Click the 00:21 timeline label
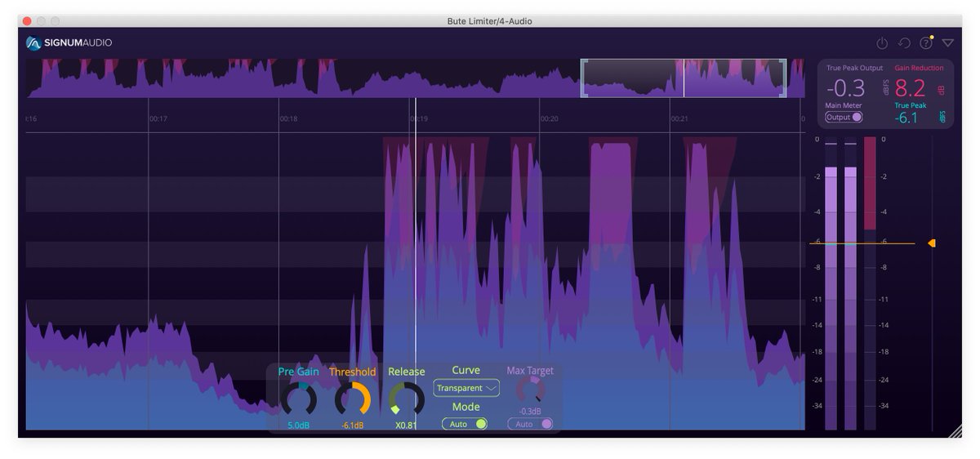The image size is (980, 459). pos(679,119)
